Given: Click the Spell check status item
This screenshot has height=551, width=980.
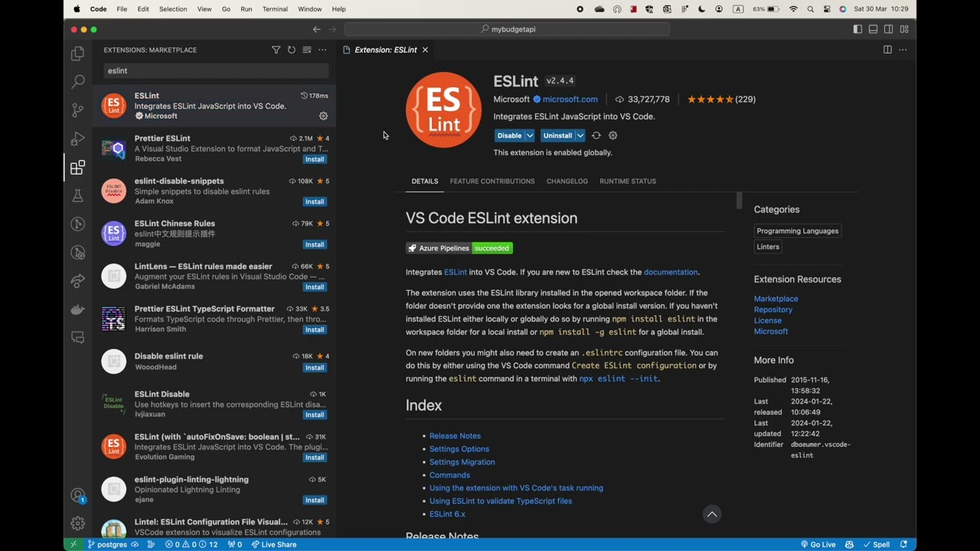Looking at the screenshot, I should [876, 544].
